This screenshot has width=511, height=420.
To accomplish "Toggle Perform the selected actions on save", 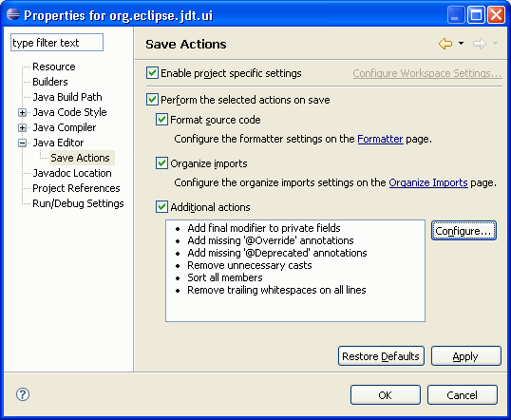I will click(x=152, y=100).
